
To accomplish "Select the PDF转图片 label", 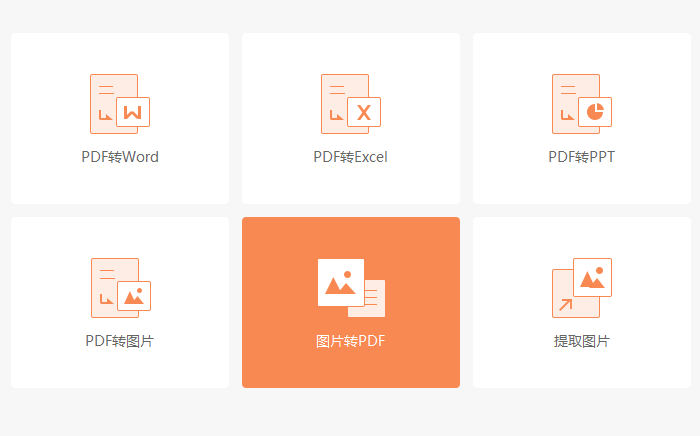I will [120, 341].
